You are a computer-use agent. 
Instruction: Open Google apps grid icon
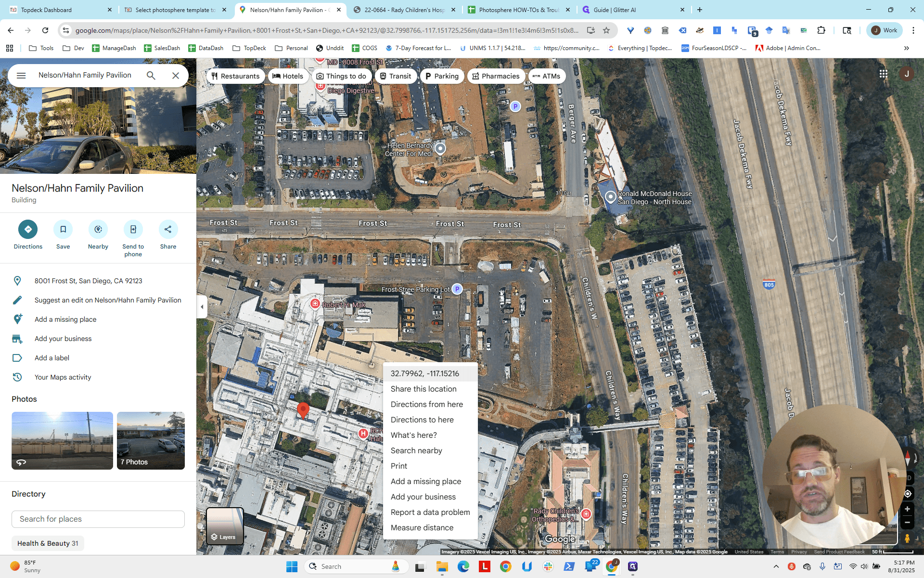(x=884, y=74)
